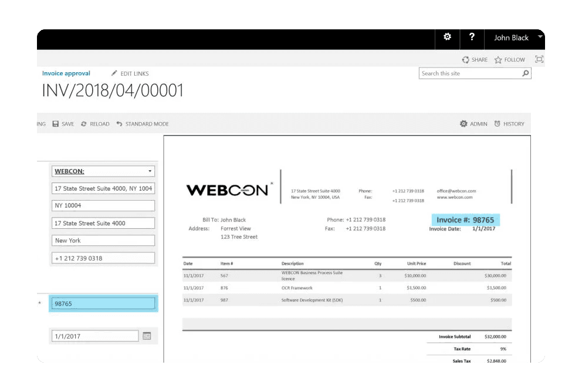Click the Unit Price column header

tap(417, 263)
